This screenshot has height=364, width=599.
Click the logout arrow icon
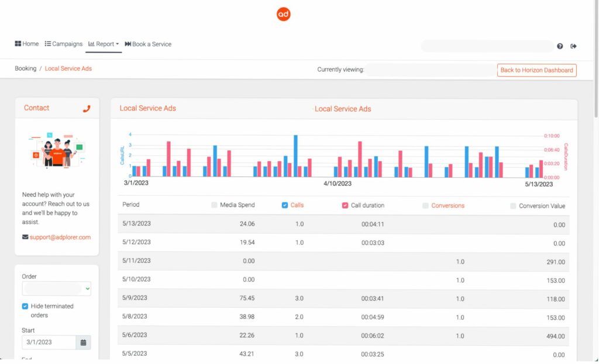click(573, 46)
